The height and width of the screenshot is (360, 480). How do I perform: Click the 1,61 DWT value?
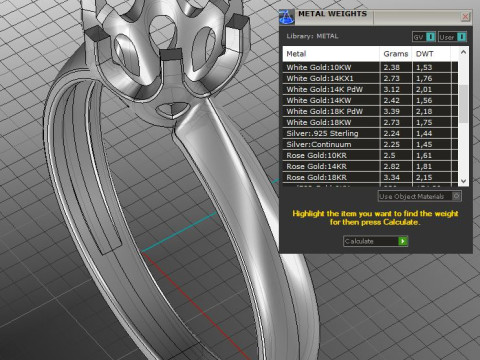(424, 155)
